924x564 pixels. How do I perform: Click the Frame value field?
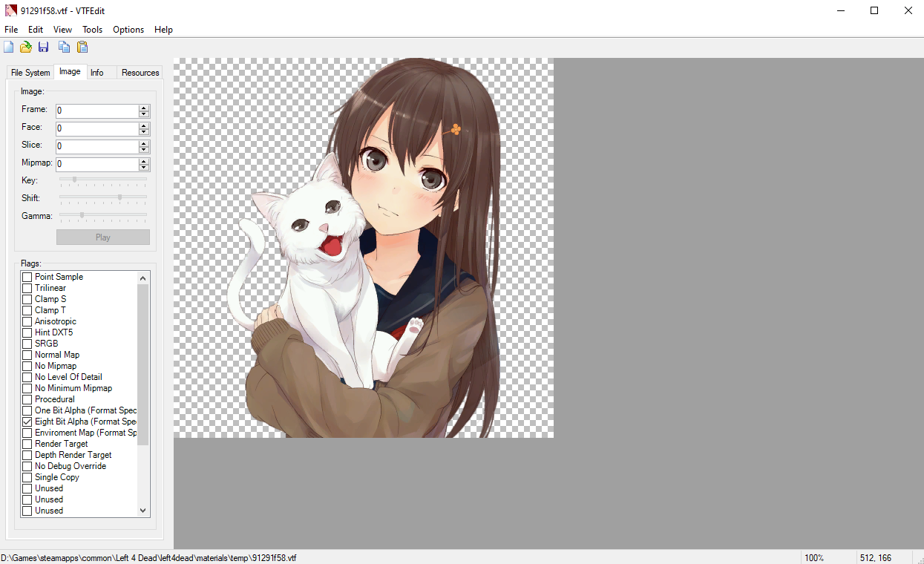(x=97, y=111)
